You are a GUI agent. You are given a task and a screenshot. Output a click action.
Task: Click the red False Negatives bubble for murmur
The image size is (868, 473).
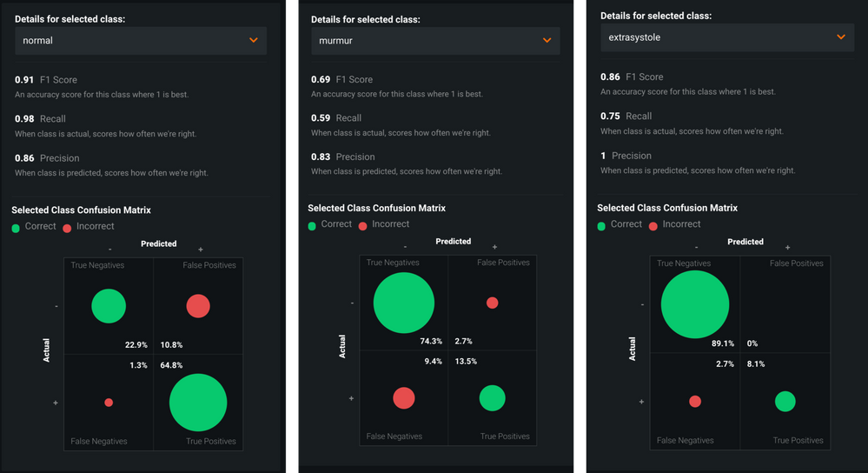coord(403,398)
